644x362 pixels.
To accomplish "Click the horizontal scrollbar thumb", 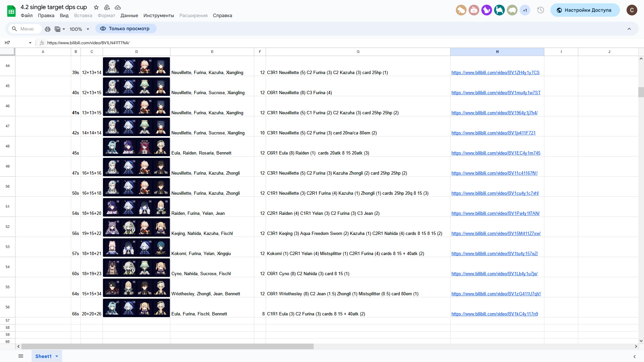I will 167,347.
